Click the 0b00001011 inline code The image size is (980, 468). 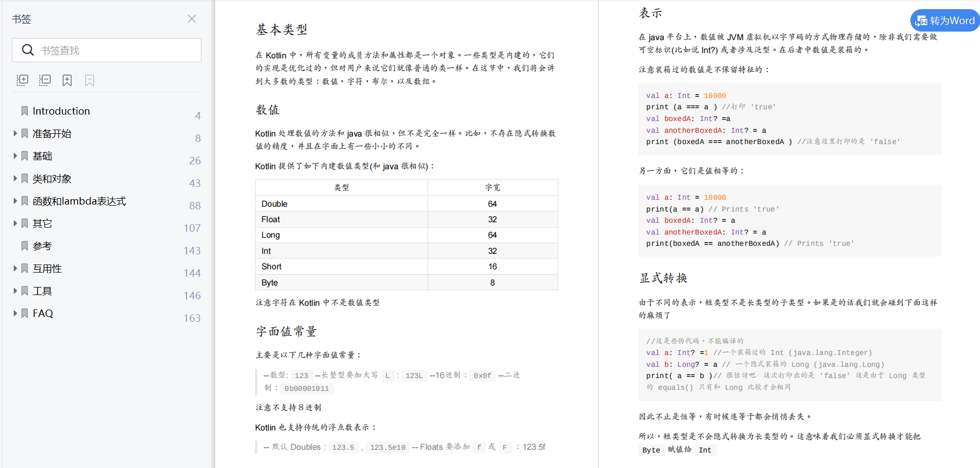click(x=306, y=388)
